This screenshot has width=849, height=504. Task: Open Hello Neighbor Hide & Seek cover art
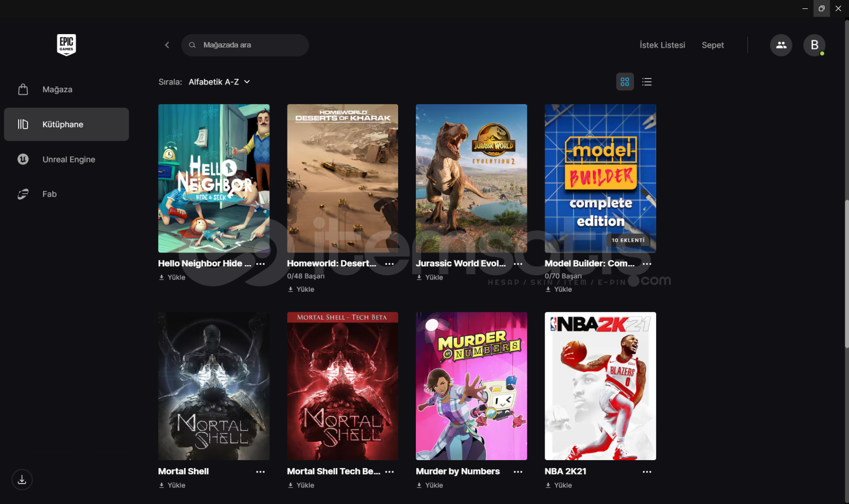pos(214,178)
